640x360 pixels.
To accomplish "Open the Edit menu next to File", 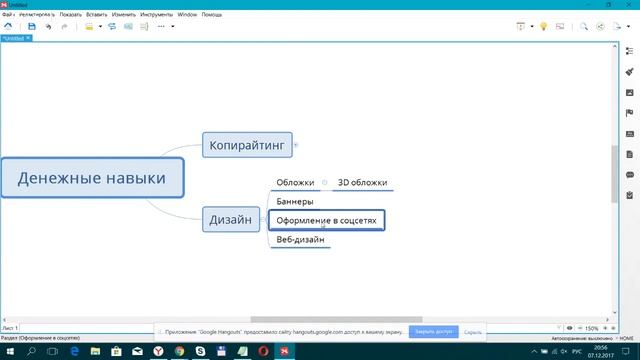I will pyautogui.click(x=37, y=15).
